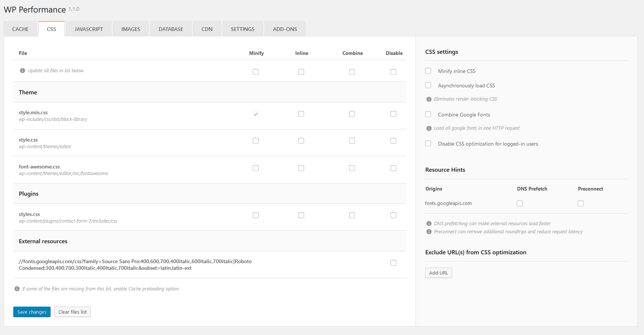Viewport: 644px width, 335px height.
Task: Enable Minify inline CSS
Action: 428,71
